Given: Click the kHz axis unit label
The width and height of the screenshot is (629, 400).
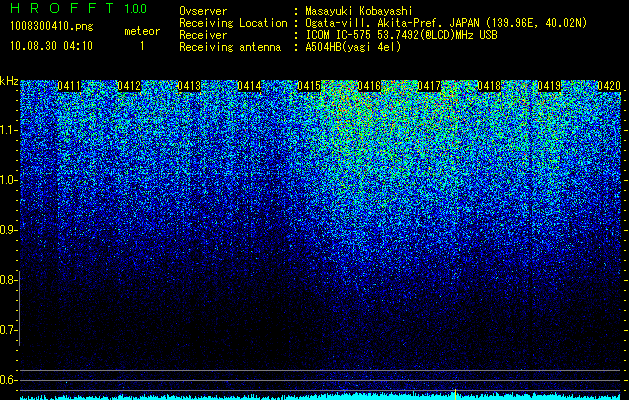Looking at the screenshot, I should [x=9, y=81].
